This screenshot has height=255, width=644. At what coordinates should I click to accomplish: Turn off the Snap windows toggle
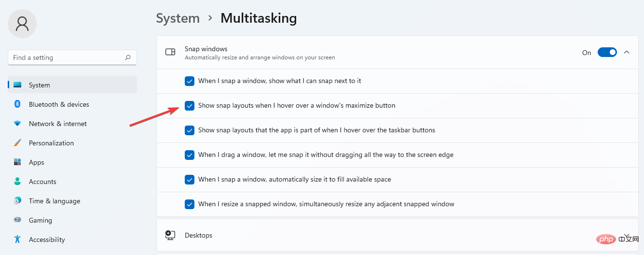(607, 52)
